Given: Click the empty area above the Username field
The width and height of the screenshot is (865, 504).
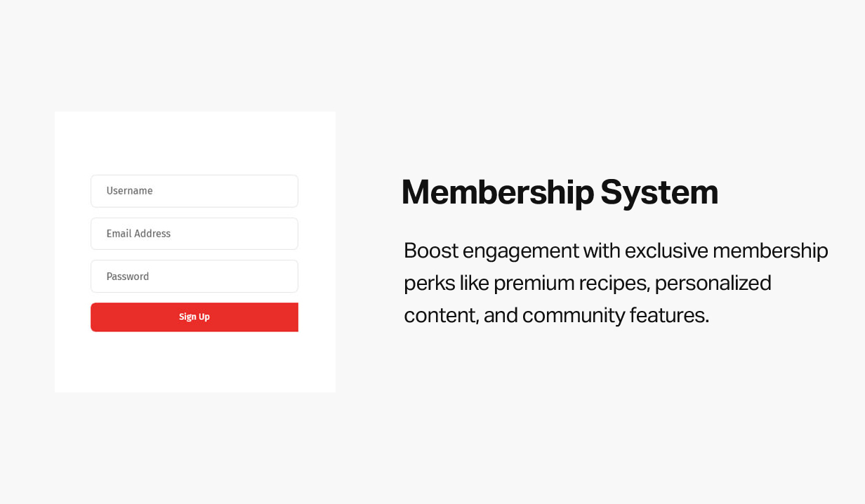Looking at the screenshot, I should [194, 144].
